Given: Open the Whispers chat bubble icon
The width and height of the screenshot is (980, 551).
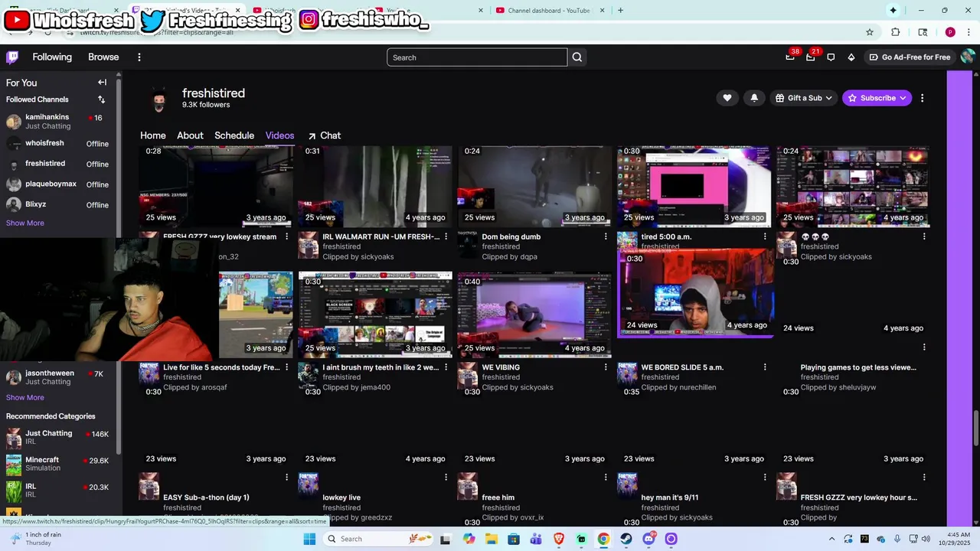Looking at the screenshot, I should tap(831, 57).
